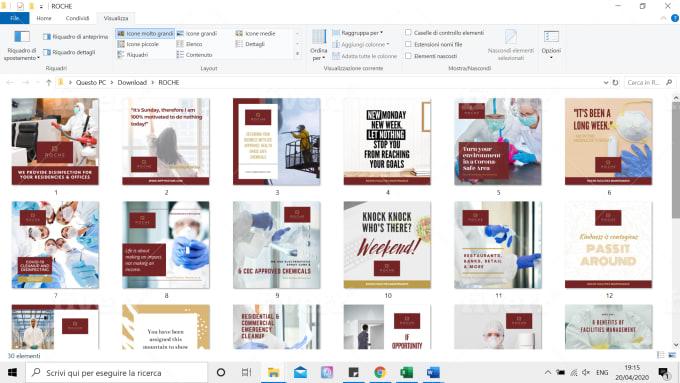Click Nascondi elementi selezionati button

point(511,45)
